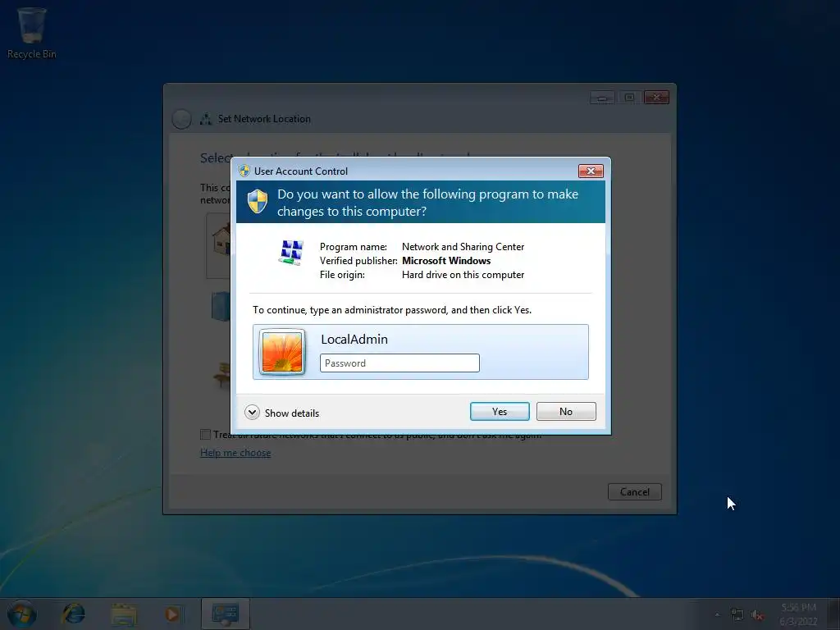Expand Show details chevron
This screenshot has height=630, width=840.
pyautogui.click(x=252, y=413)
